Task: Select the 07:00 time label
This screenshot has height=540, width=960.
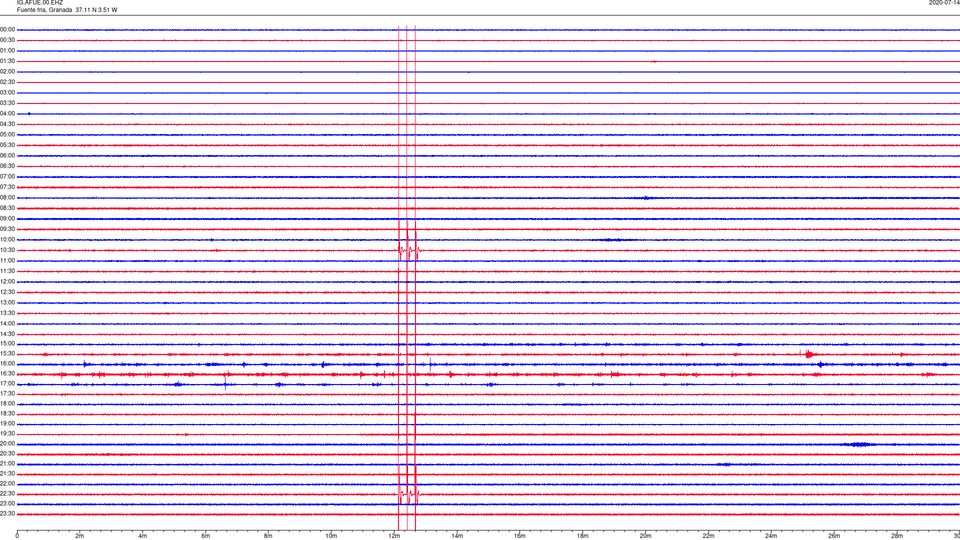Action: [x=7, y=176]
